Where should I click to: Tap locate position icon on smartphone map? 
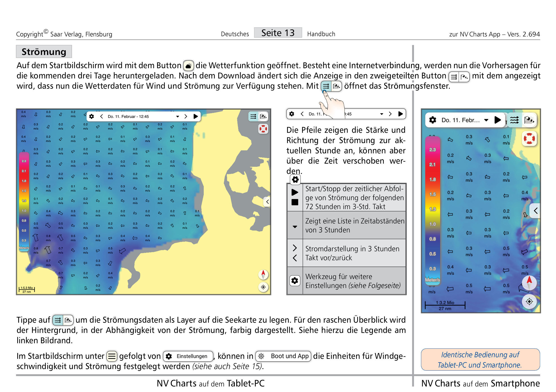tap(529, 302)
